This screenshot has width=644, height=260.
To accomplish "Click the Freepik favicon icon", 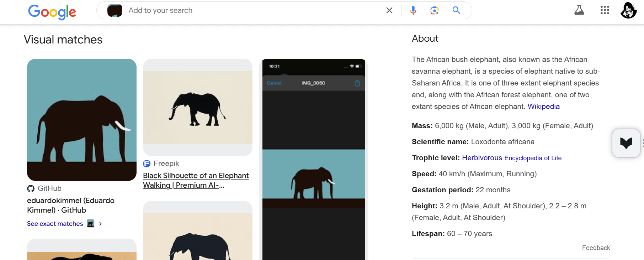I will 147,163.
